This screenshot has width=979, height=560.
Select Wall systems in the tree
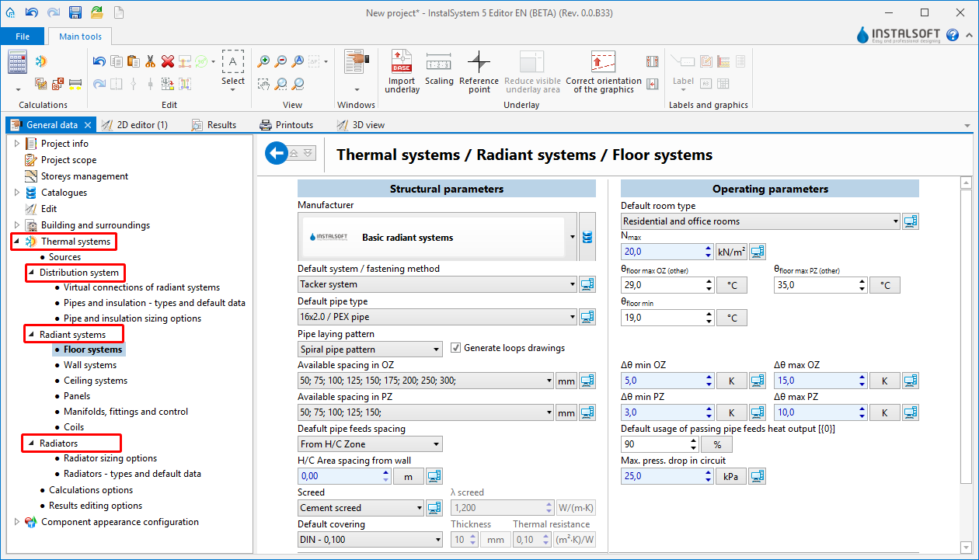click(x=90, y=365)
